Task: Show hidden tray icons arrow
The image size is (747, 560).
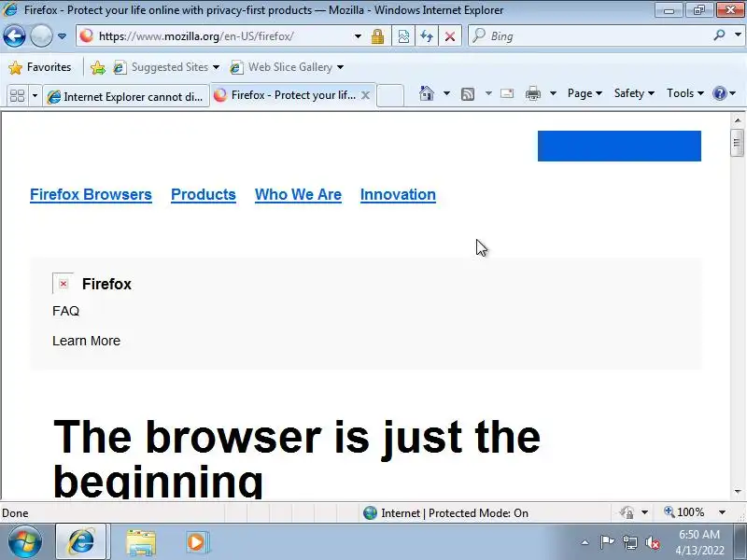Action: [585, 542]
